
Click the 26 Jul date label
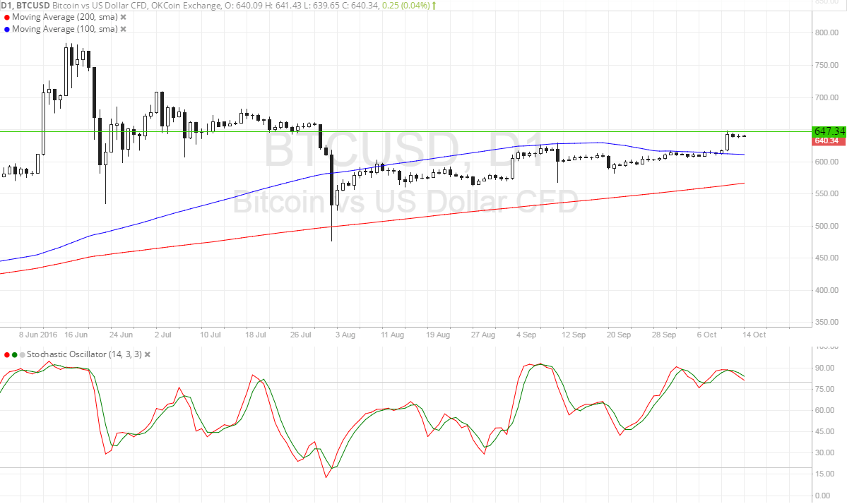coord(300,335)
